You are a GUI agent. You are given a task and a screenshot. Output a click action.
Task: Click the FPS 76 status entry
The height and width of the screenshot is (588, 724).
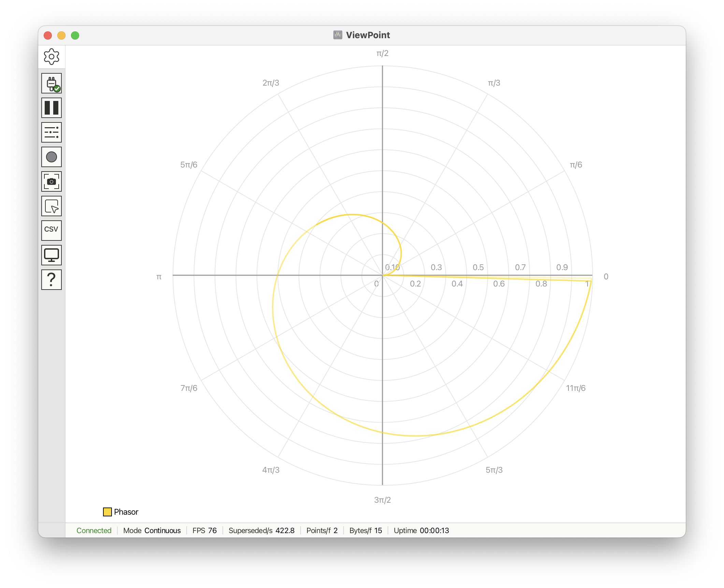pos(204,530)
